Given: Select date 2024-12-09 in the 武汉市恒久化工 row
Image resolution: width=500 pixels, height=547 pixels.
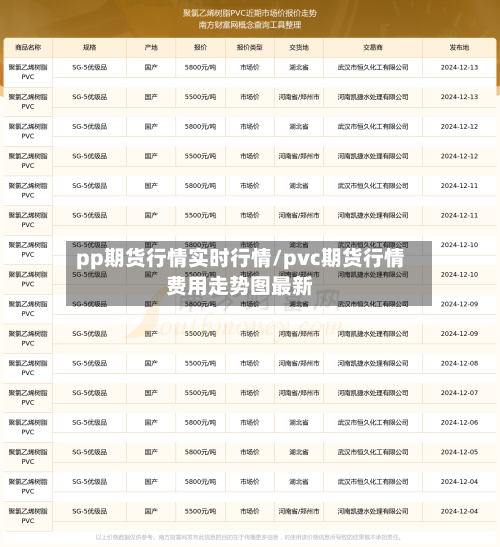Looking at the screenshot, I should click(459, 304).
